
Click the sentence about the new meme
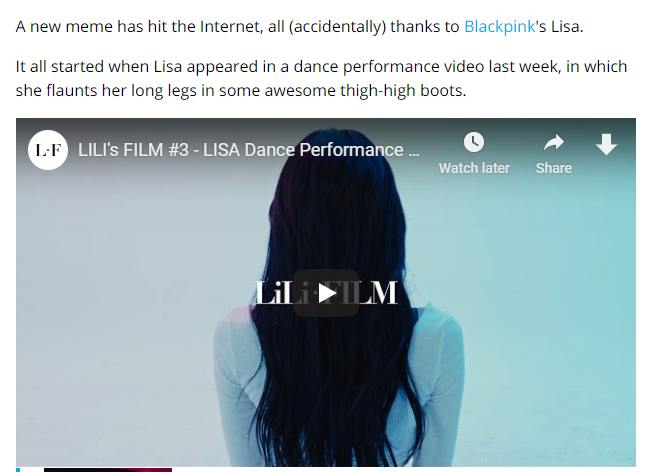pyautogui.click(x=299, y=27)
